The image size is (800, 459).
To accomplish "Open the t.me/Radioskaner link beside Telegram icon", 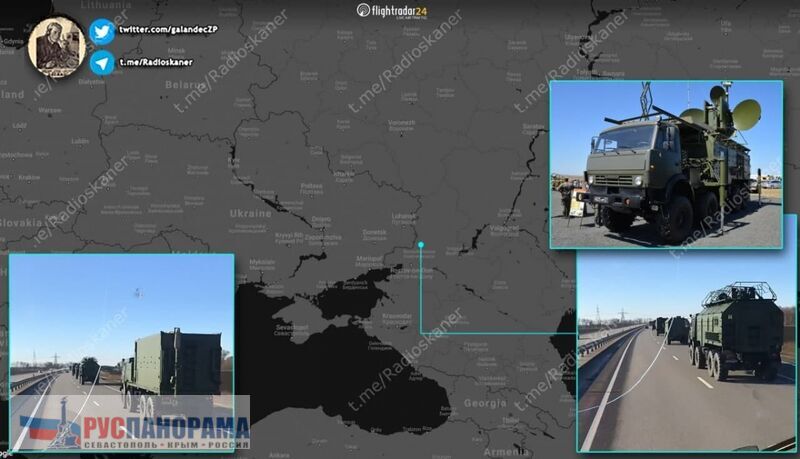I will (x=156, y=62).
